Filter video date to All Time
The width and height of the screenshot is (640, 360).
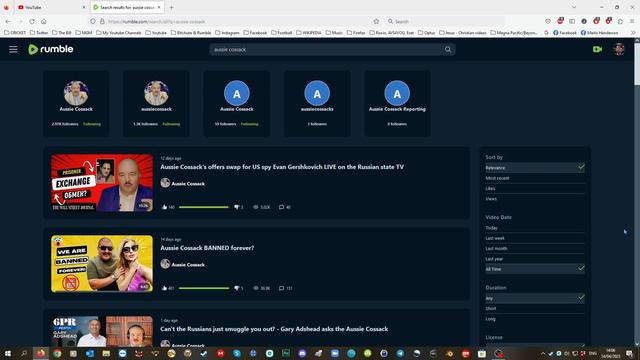click(535, 269)
